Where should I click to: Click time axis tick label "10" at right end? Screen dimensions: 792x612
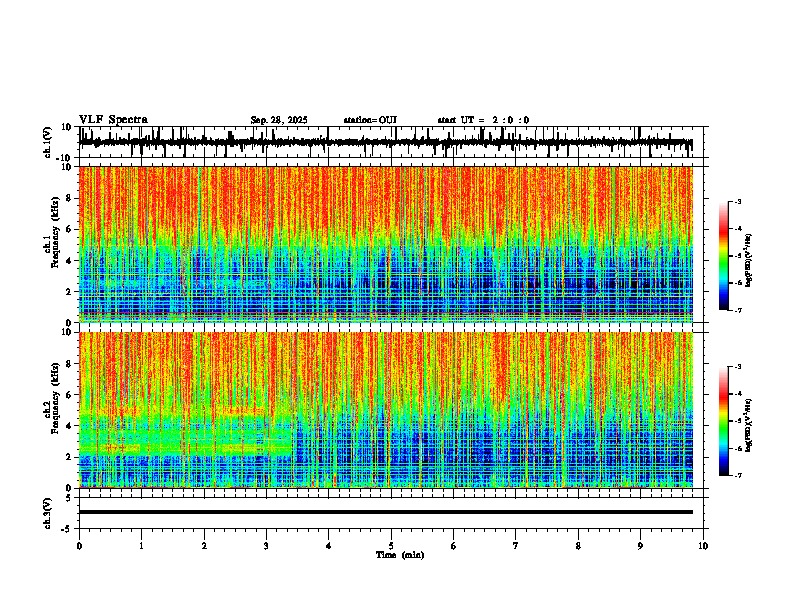point(703,546)
